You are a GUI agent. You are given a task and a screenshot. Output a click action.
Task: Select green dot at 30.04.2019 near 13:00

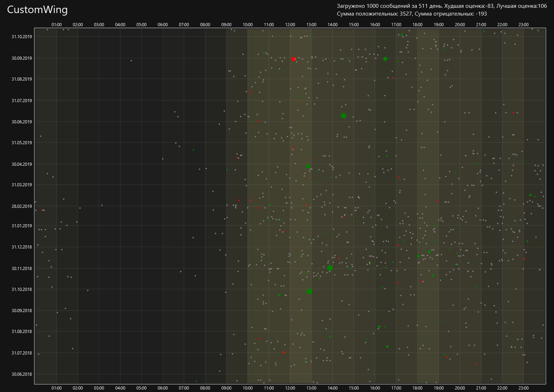coord(308,166)
